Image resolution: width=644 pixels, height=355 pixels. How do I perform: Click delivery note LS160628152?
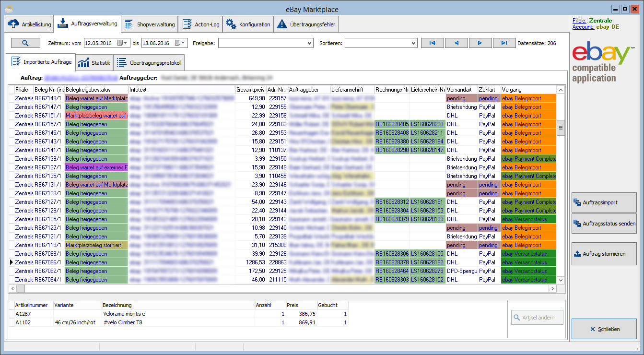click(428, 280)
